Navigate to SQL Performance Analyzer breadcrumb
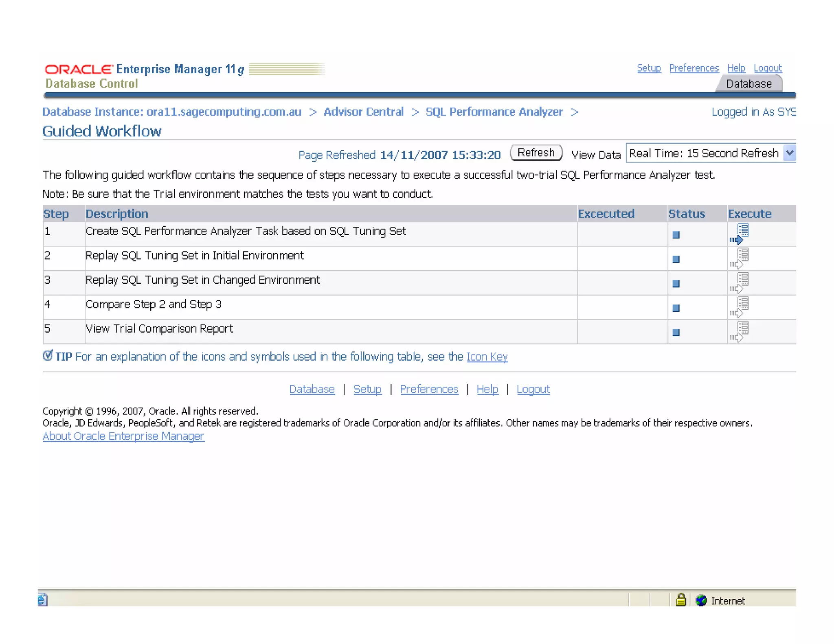The width and height of the screenshot is (834, 644). [x=494, y=112]
